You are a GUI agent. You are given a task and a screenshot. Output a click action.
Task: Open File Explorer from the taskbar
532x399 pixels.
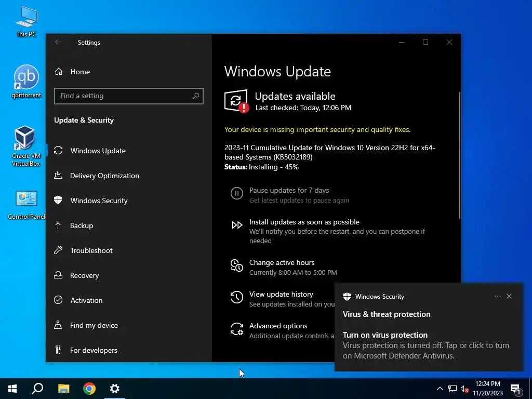(63, 389)
